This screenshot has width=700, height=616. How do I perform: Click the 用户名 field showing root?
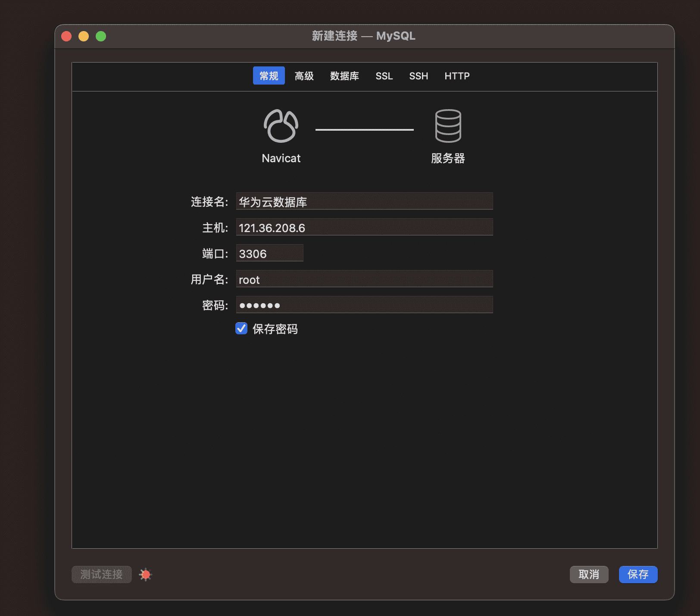(x=364, y=279)
